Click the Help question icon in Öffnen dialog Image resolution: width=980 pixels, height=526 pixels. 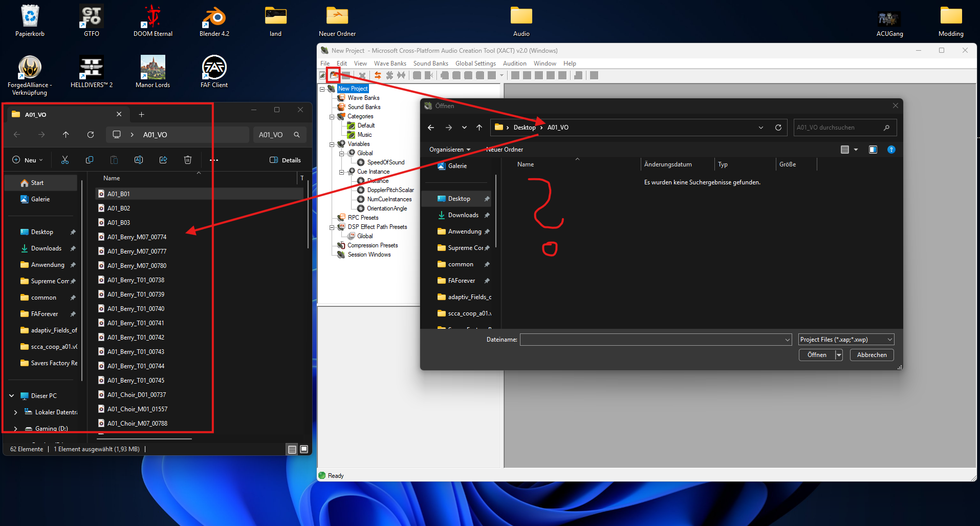(x=891, y=150)
